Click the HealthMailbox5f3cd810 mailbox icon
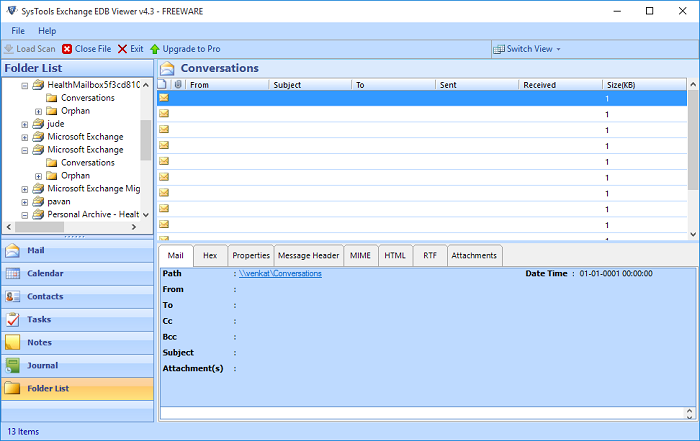 point(38,85)
